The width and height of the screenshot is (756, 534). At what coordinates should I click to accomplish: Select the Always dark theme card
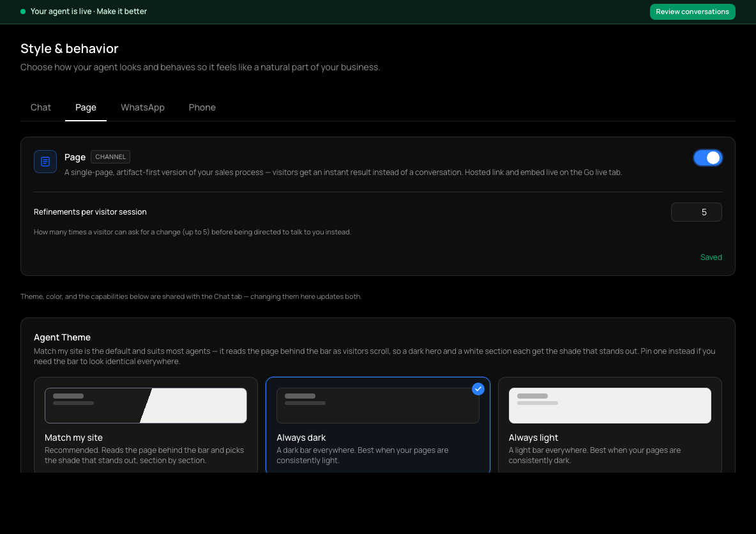377,425
